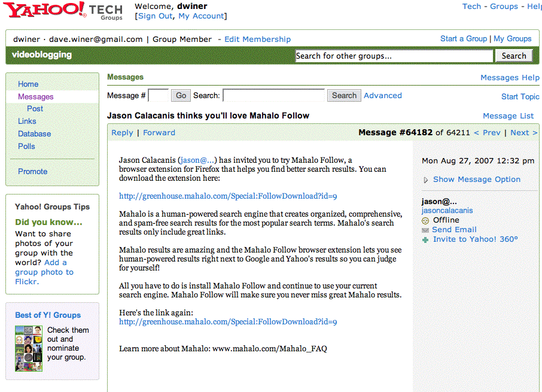This screenshot has width=542, height=392.
Task: Select Polls in the left navigation
Action: [26, 146]
